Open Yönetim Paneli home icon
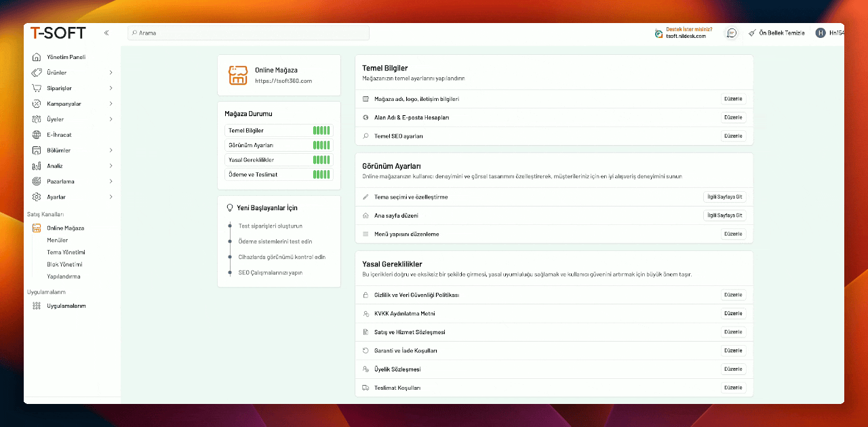This screenshot has height=427, width=868. point(37,57)
